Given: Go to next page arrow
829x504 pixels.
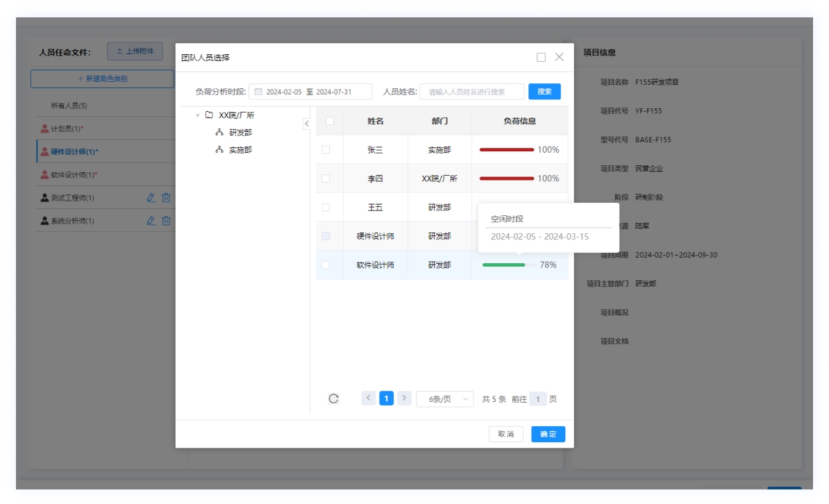Looking at the screenshot, I should (x=405, y=398).
